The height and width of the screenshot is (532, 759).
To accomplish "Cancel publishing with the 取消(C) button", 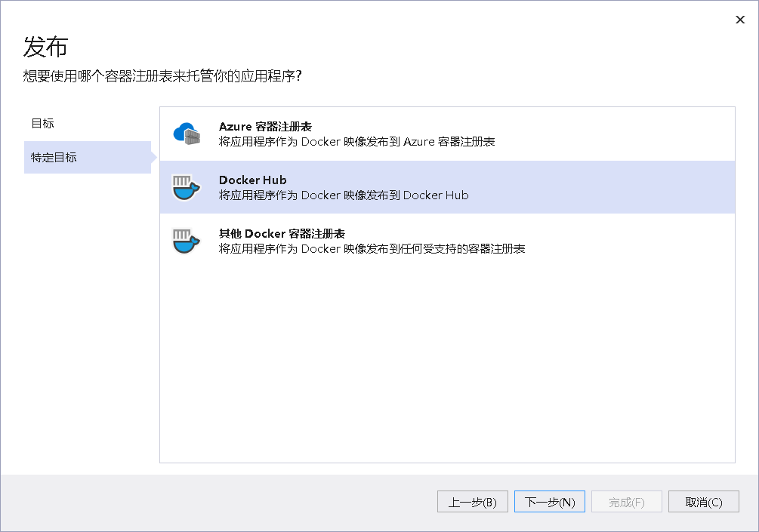I will tap(703, 502).
